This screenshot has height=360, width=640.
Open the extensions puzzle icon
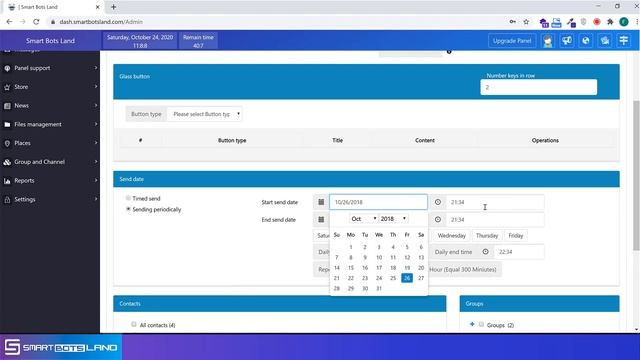click(610, 22)
